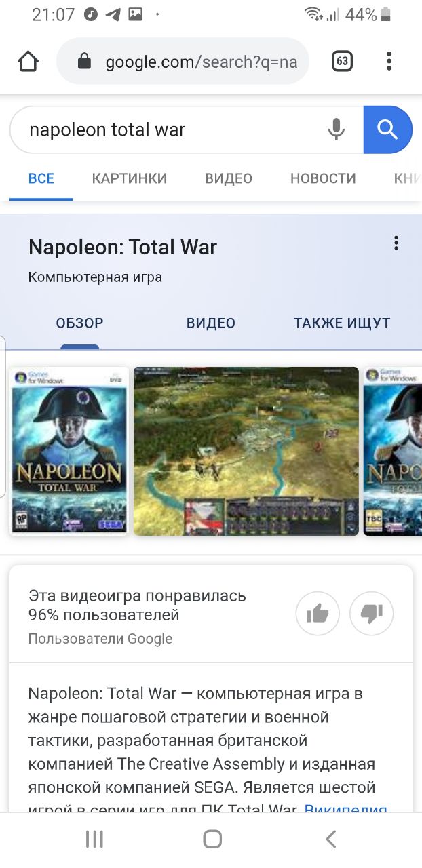This screenshot has width=422, height=868.
Task: Switch to the Картинки search tab
Action: click(x=130, y=179)
